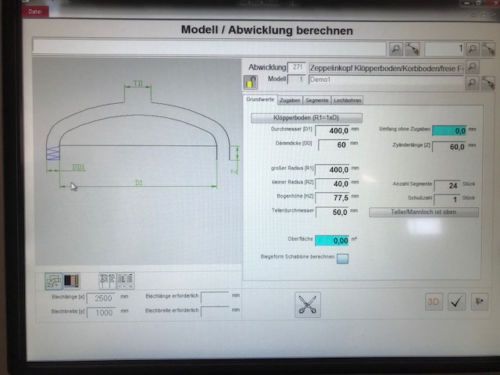Click the exit icon at bottom right
Screen dimensions: 500x375
(479, 302)
